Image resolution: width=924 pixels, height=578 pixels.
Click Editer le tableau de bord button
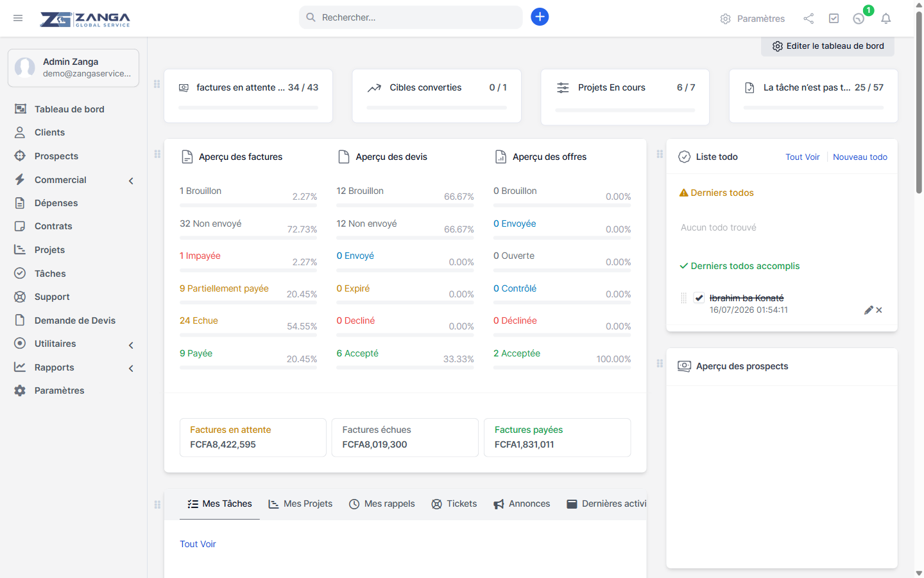828,46
